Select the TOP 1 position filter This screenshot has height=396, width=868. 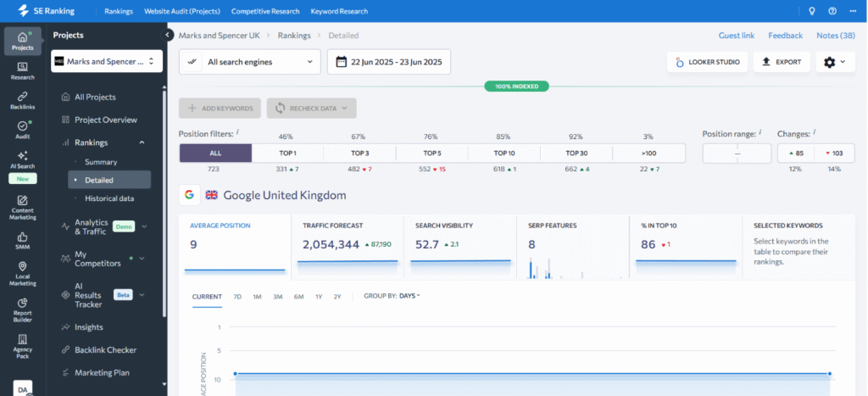(287, 153)
